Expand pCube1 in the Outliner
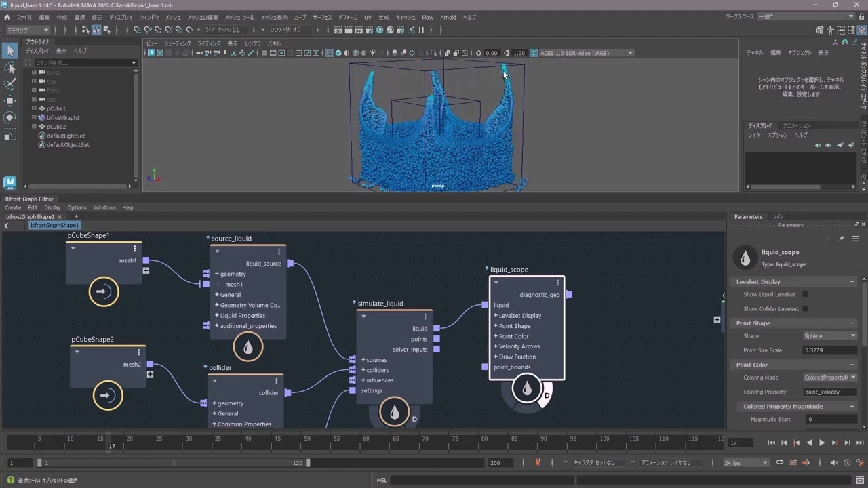The width and height of the screenshot is (868, 488). 34,108
